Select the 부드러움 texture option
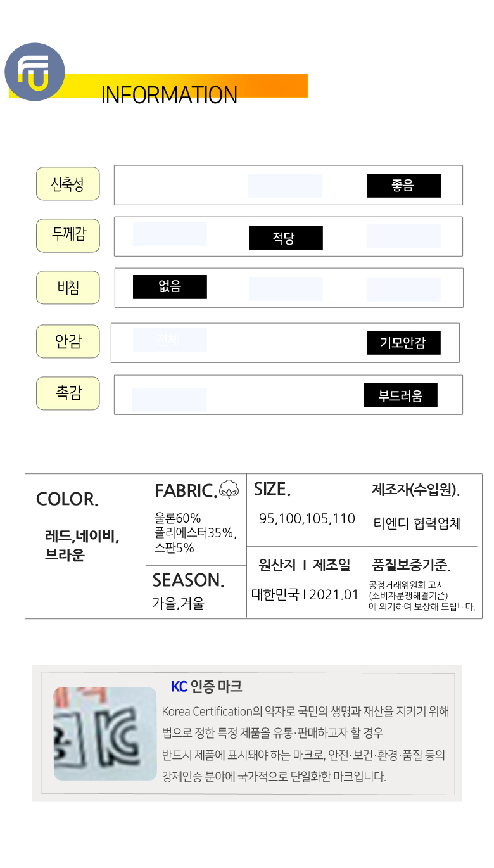 pyautogui.click(x=400, y=395)
